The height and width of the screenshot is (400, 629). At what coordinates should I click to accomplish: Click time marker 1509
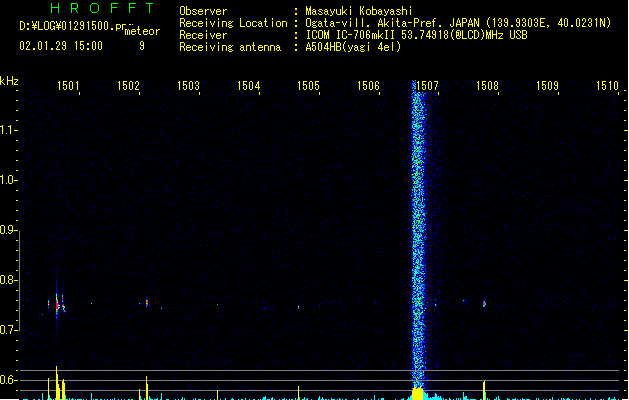[x=548, y=85]
